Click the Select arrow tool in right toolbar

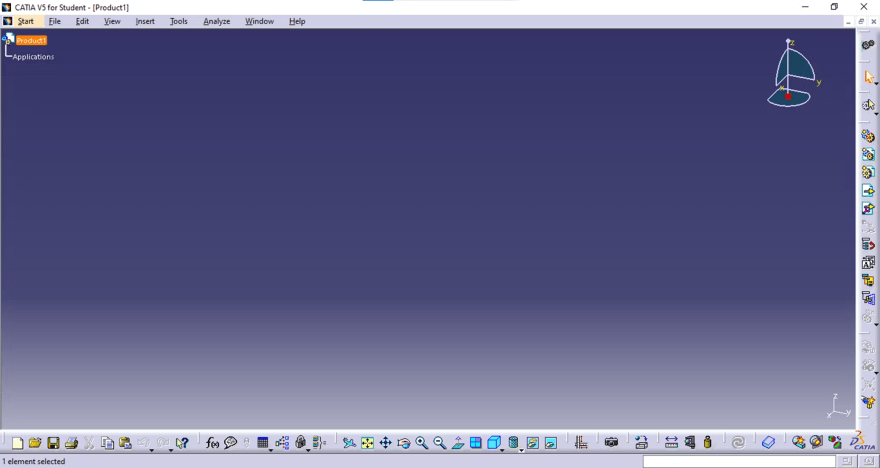(x=868, y=77)
